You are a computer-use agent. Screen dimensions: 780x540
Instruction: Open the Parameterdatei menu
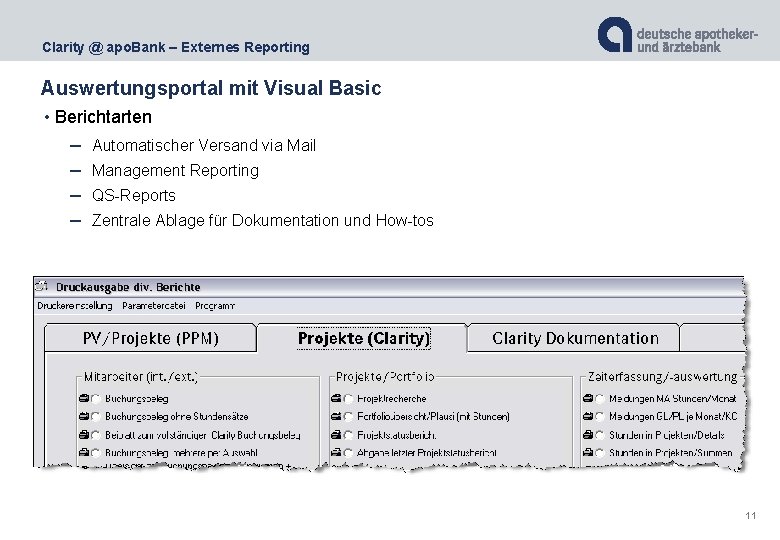coord(154,306)
